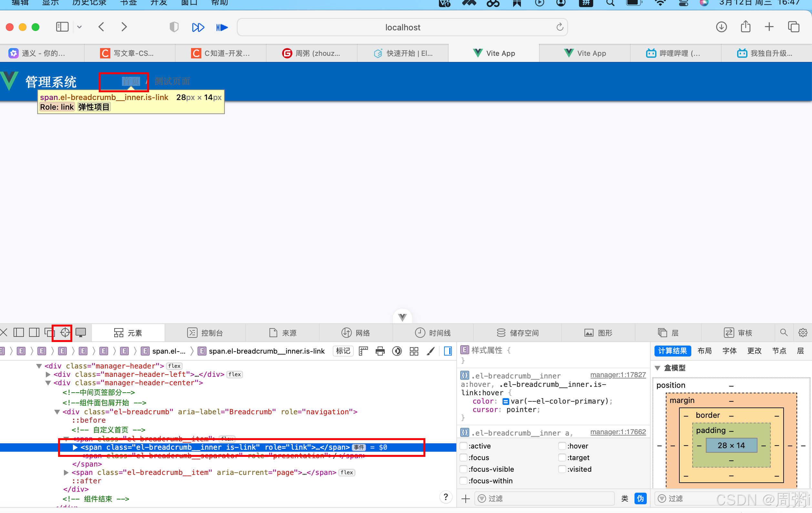Collapse the 盒模型 box model section
The image size is (812, 513).
[657, 368]
